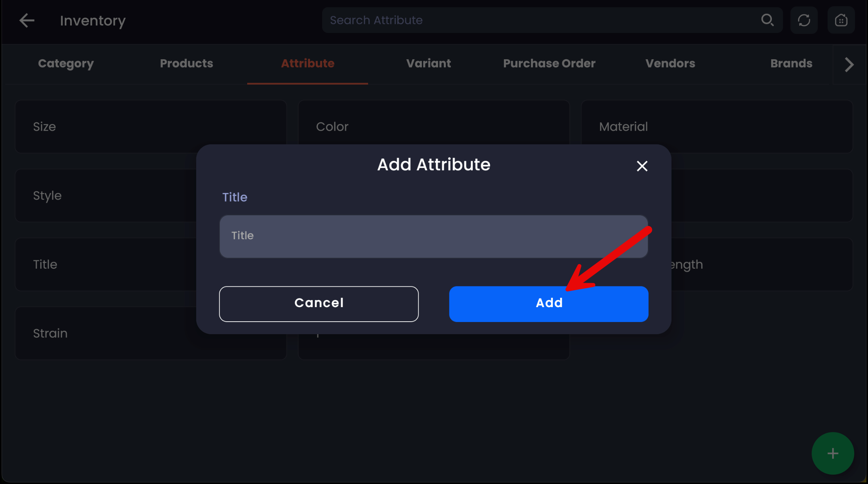Click the search magnifier icon

tap(767, 20)
